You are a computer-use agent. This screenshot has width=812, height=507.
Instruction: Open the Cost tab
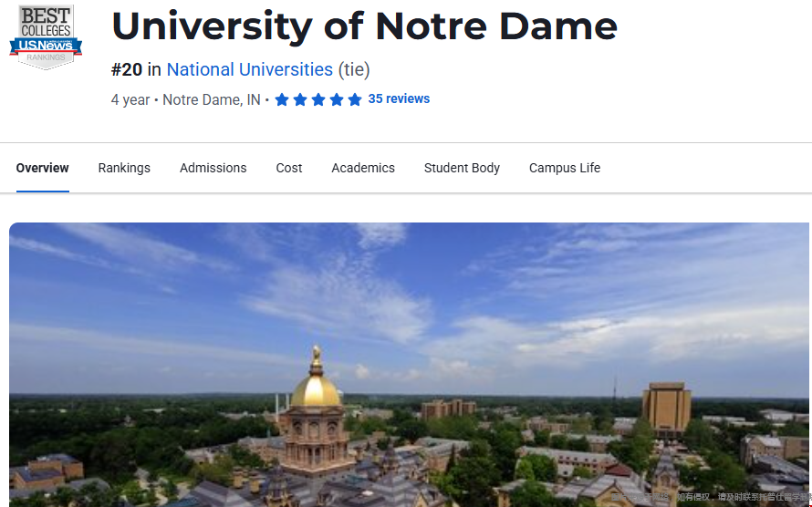[289, 168]
